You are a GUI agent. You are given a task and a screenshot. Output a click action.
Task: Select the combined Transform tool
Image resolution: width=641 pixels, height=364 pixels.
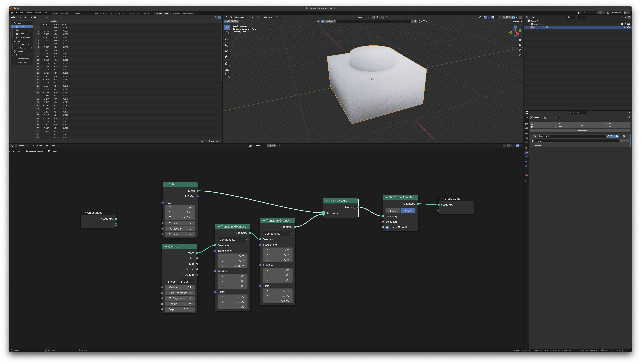coord(227,57)
